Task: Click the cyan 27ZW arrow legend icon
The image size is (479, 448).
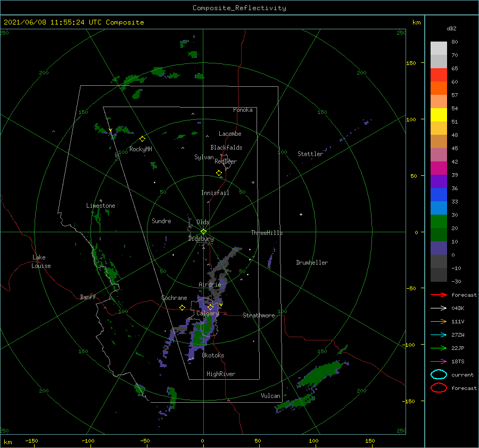Action: pyautogui.click(x=439, y=335)
